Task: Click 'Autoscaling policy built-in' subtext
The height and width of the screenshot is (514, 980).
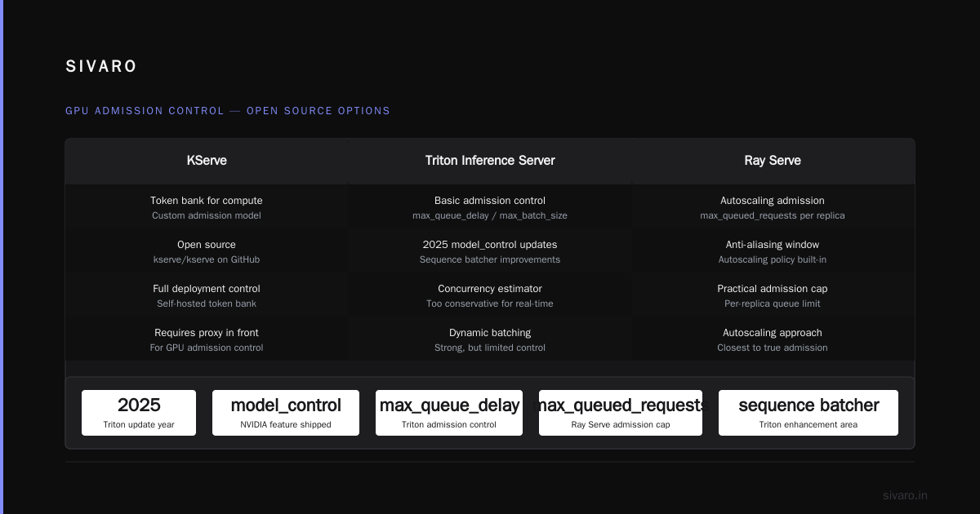Action: click(773, 260)
